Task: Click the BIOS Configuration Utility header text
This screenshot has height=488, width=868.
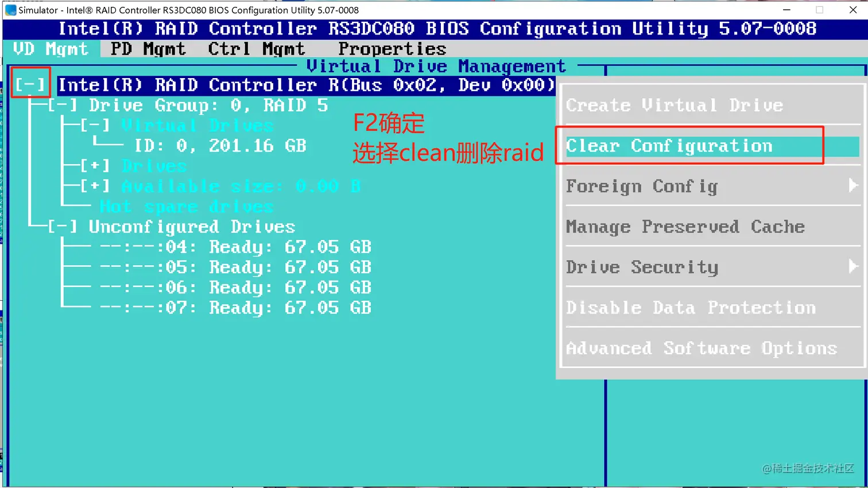Action: [437, 29]
